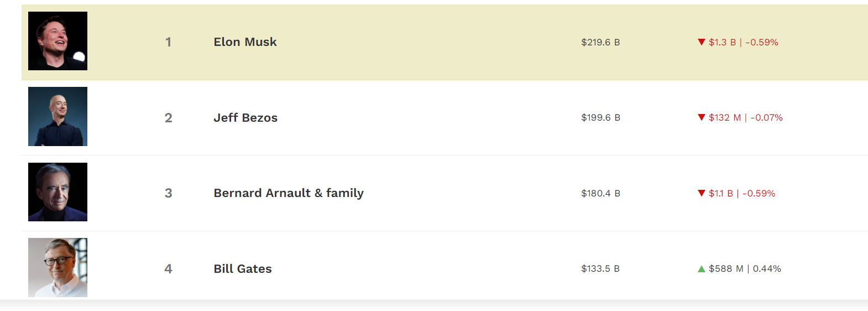
Task: Click the photo thumbnail in the rank 1 row
Action: (x=57, y=41)
